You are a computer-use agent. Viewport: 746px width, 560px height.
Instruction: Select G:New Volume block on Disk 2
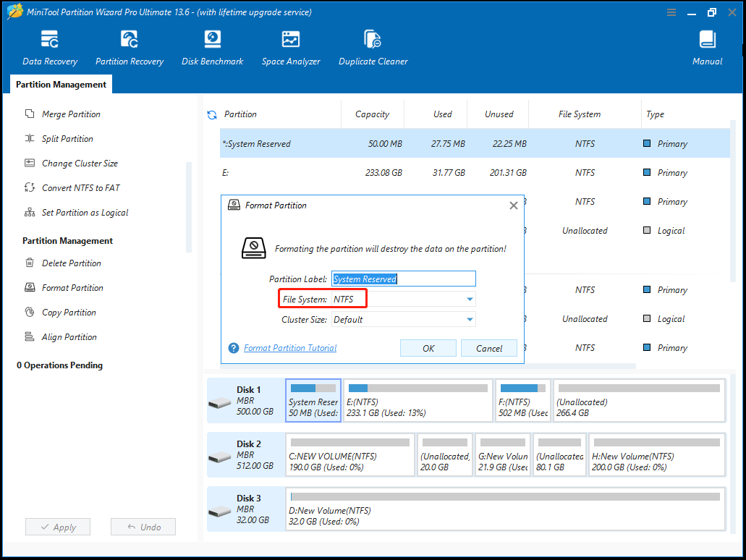503,455
